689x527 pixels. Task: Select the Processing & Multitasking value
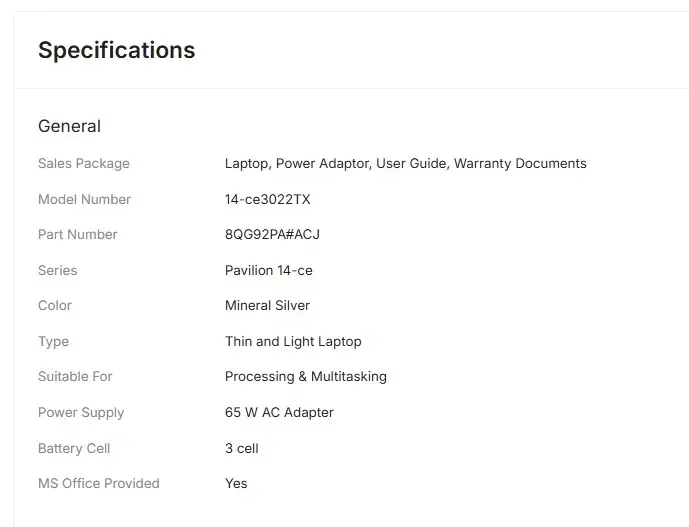pyautogui.click(x=305, y=376)
